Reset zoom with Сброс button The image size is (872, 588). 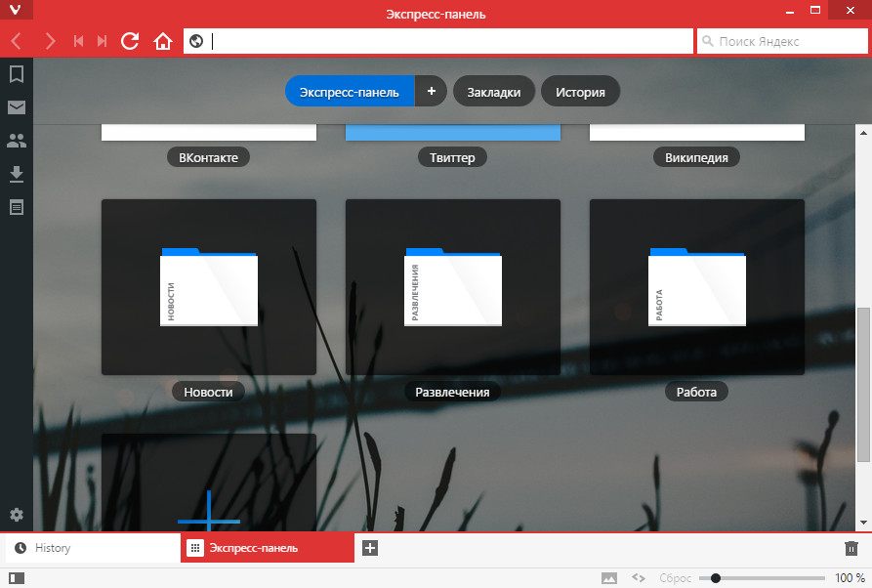pyautogui.click(x=675, y=578)
